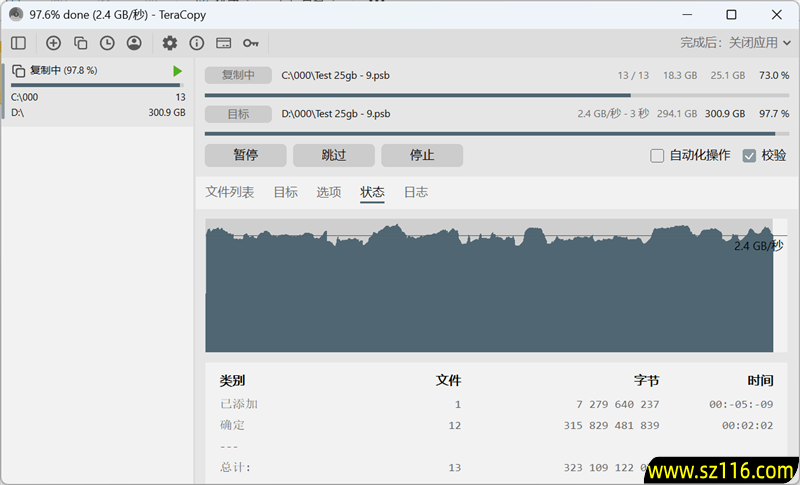800x485 pixels.
Task: Click the D:\ destination row in sidebar
Action: click(98, 113)
